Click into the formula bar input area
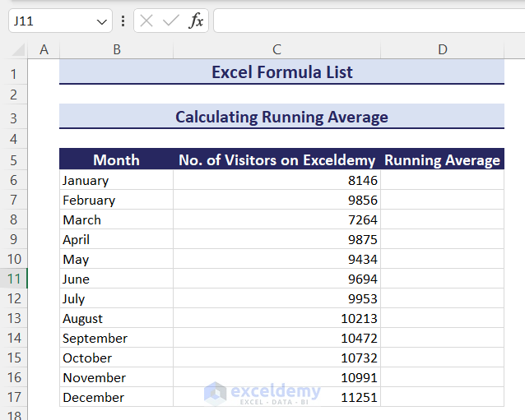 (x=369, y=21)
